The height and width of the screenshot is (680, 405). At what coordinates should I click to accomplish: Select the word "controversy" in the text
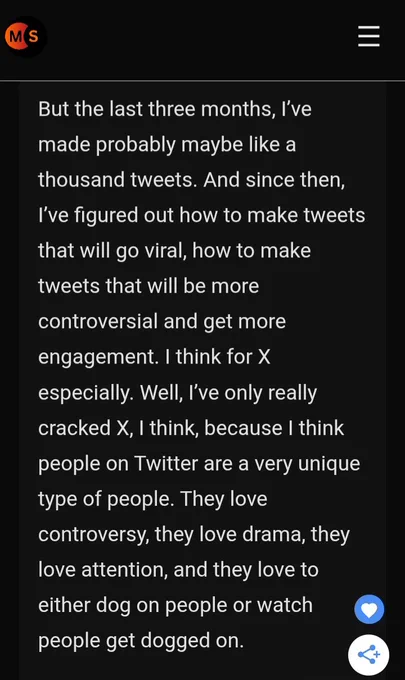pyautogui.click(x=93, y=535)
